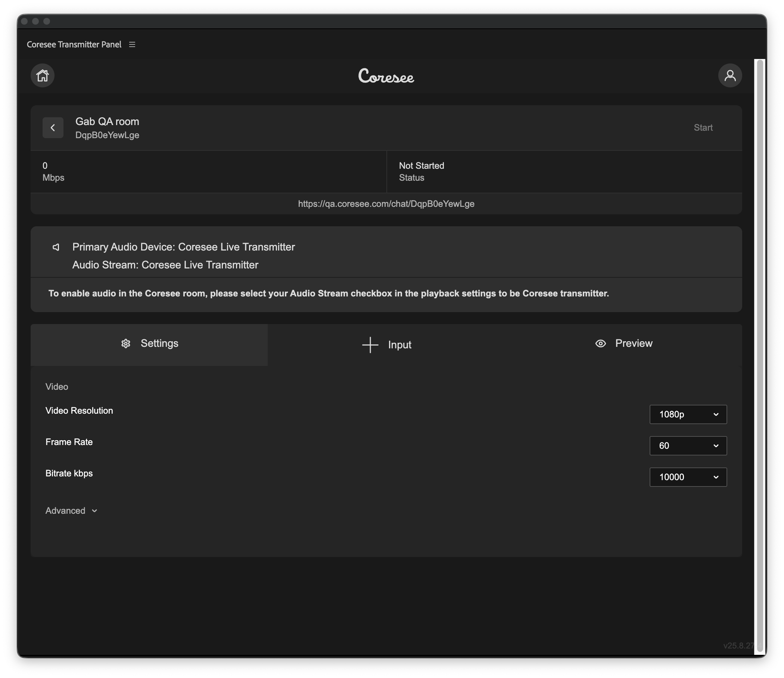This screenshot has height=678, width=784.
Task: Open the panel hamburger menu icon
Action: point(132,45)
